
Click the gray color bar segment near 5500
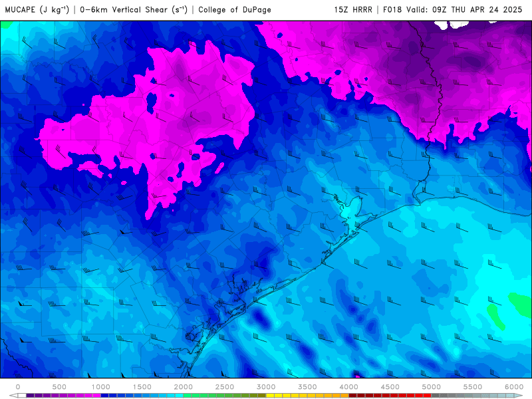click(469, 396)
